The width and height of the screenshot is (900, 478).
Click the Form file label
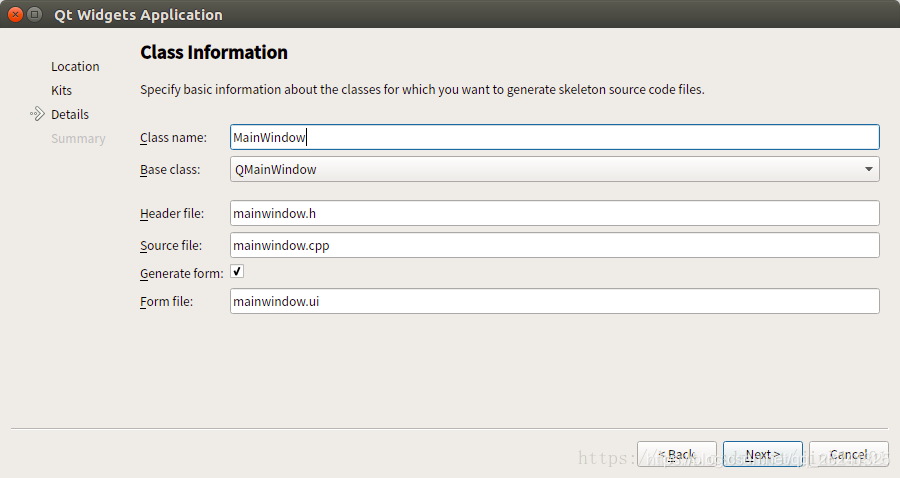166,302
